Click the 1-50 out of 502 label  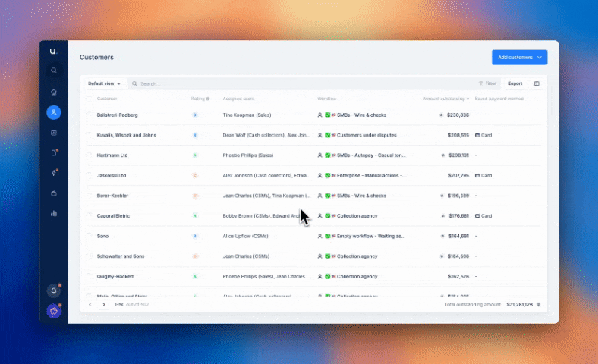click(131, 305)
